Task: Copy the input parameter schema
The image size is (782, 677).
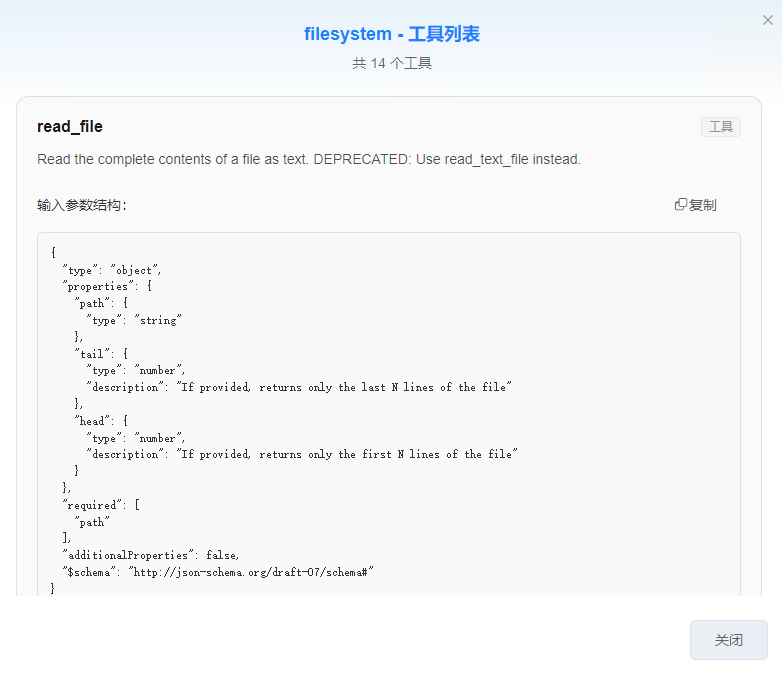Action: (x=696, y=205)
